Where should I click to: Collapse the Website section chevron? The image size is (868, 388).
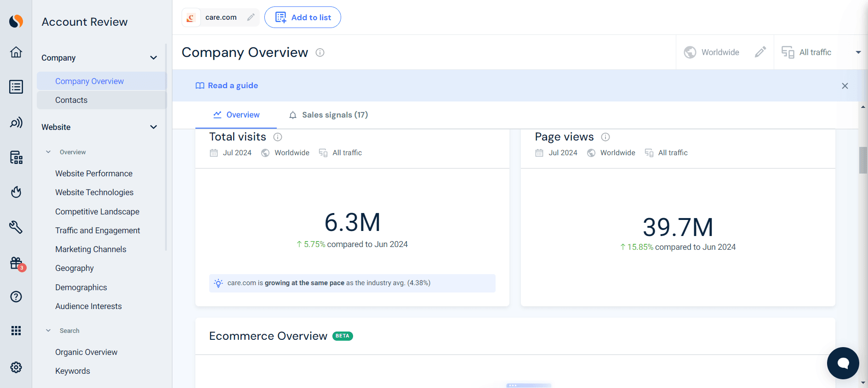(154, 127)
